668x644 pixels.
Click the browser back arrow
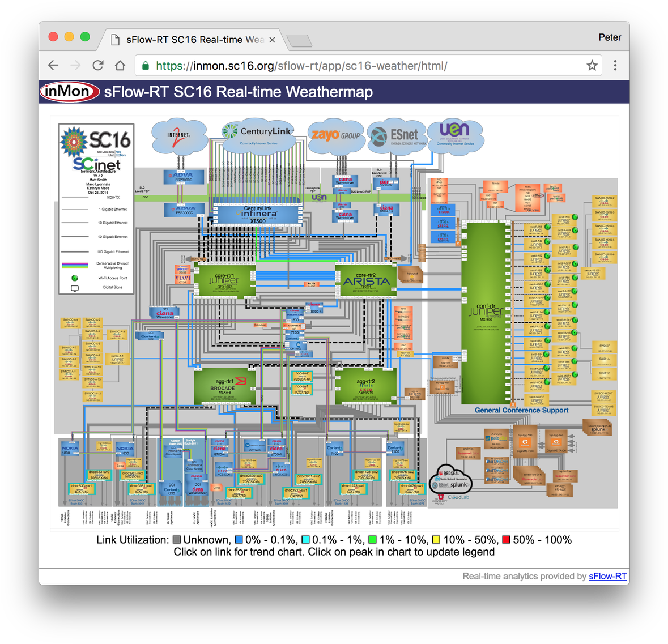click(53, 66)
